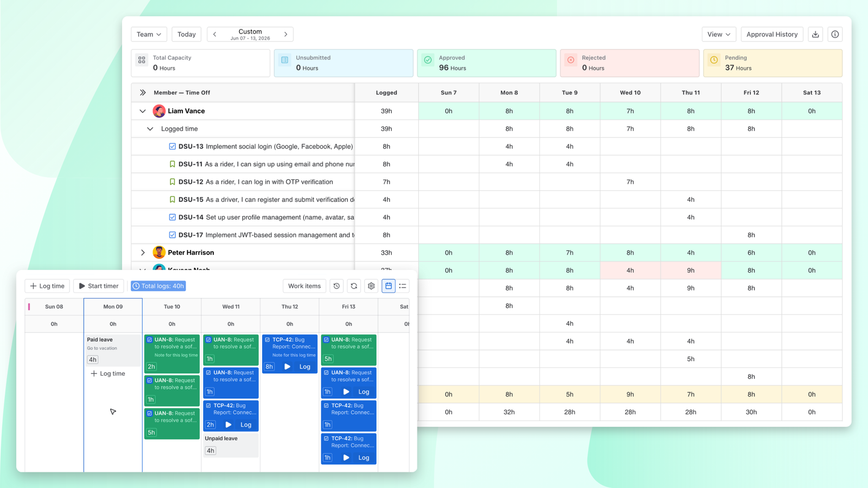Click Fri 13 UAN-8 5h card checkbox icon
868x488 pixels.
pyautogui.click(x=326, y=340)
